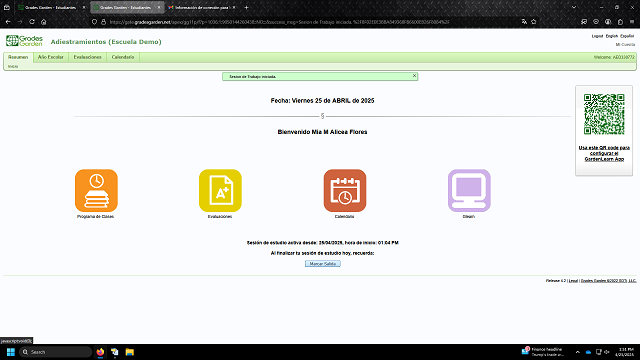Viewport: 640px width, 360px height.
Task: Close the first Grades Garden tab
Action: point(84,7)
